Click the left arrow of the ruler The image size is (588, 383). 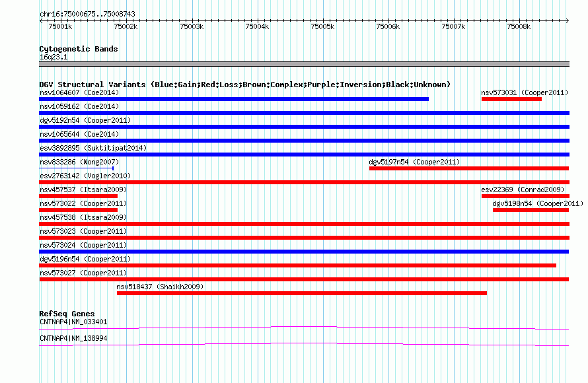point(41,21)
